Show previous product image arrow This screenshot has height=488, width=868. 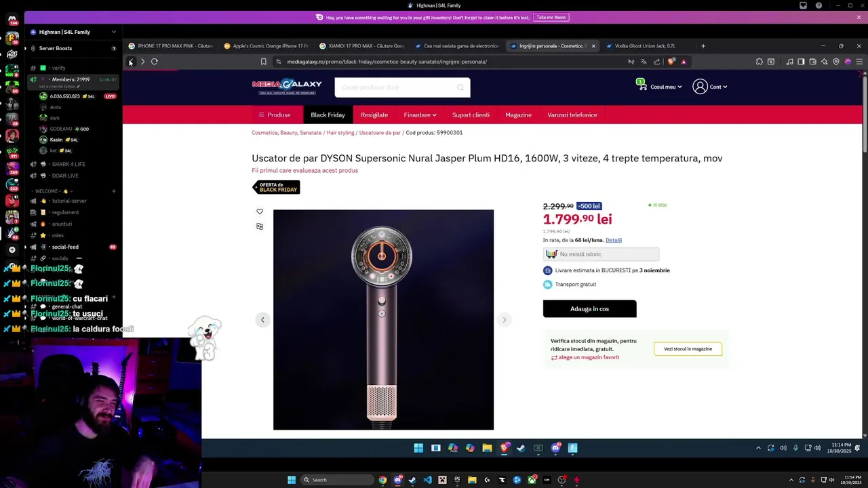262,320
